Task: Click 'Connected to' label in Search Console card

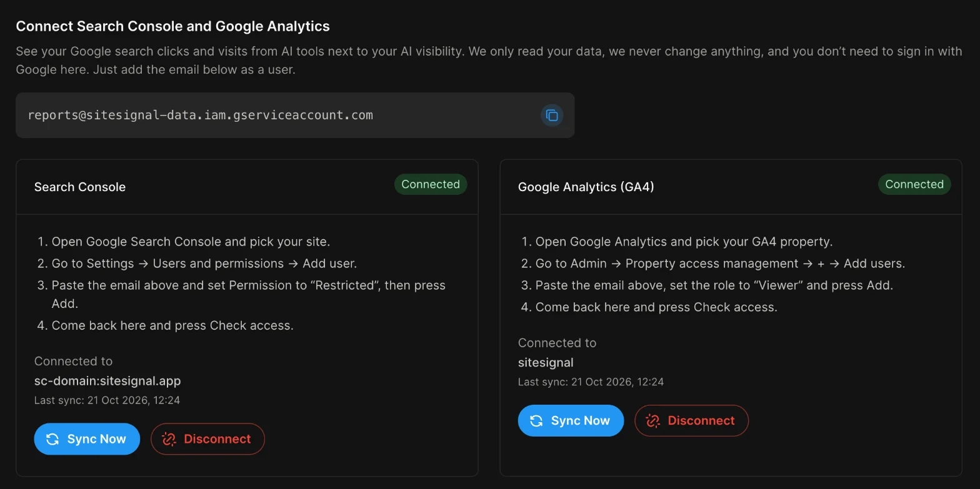Action: [73, 361]
